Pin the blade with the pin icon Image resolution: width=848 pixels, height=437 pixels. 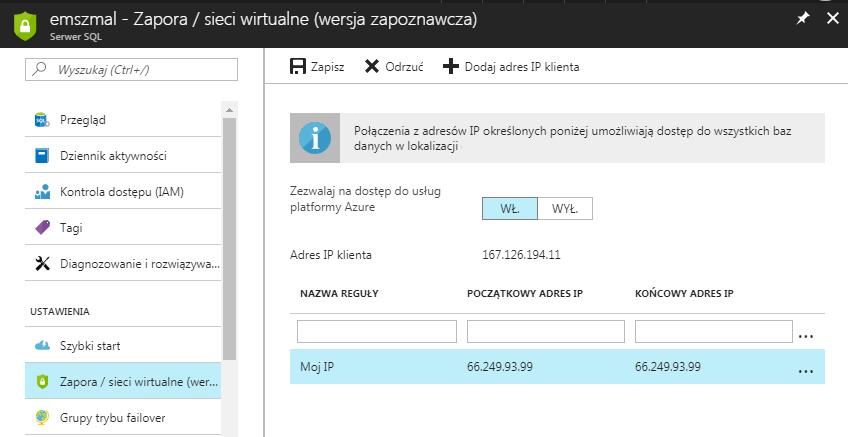tap(803, 19)
